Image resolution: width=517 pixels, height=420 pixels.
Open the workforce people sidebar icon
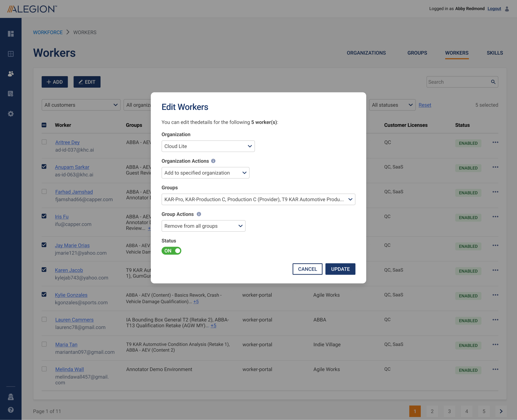pyautogui.click(x=11, y=74)
